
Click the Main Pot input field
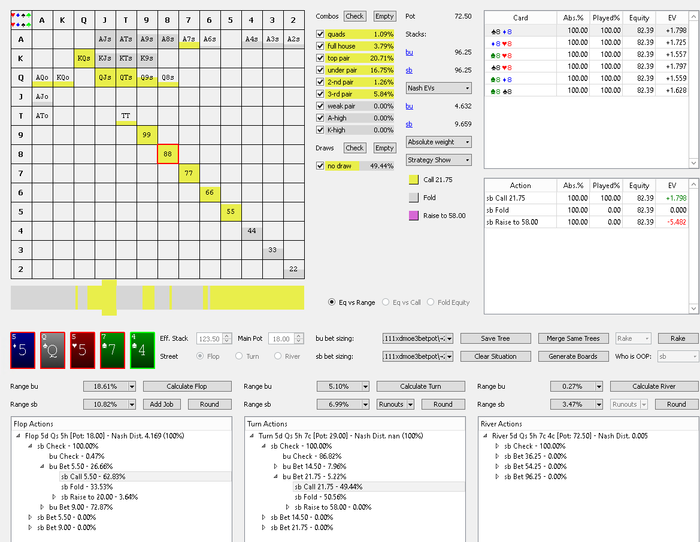click(281, 338)
